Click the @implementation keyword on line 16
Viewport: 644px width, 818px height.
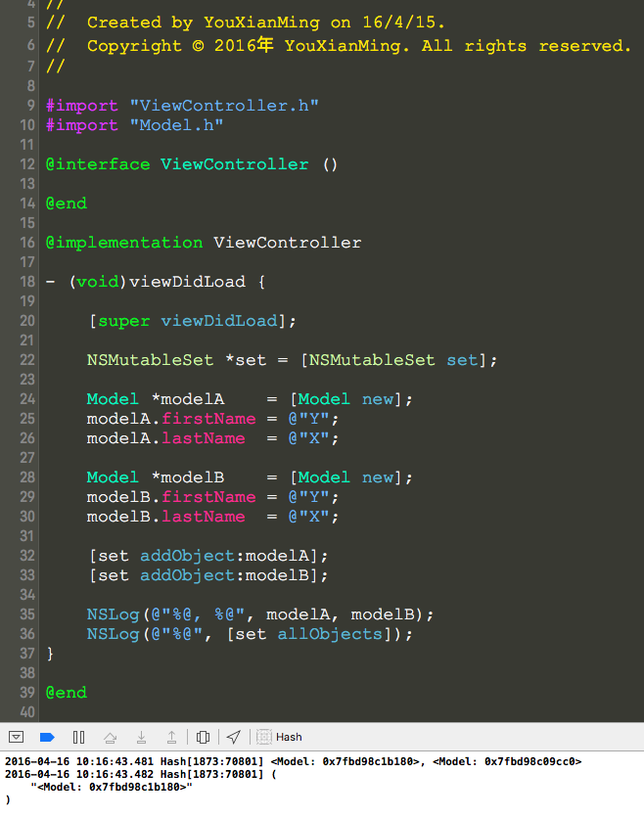124,243
